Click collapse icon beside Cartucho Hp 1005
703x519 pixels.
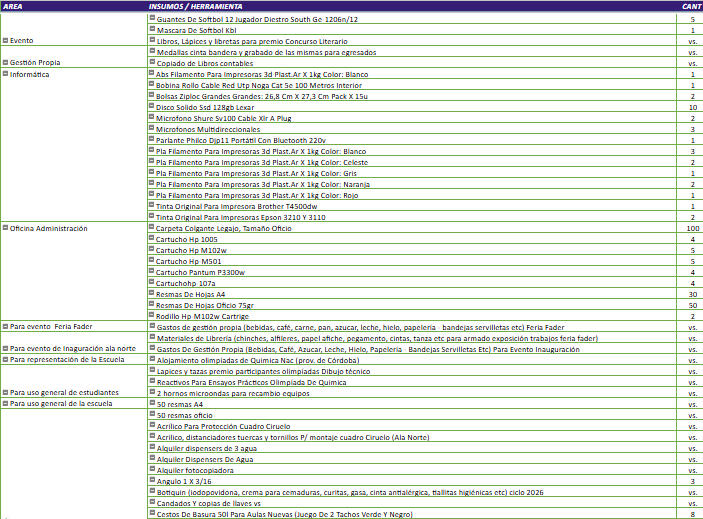(153, 239)
